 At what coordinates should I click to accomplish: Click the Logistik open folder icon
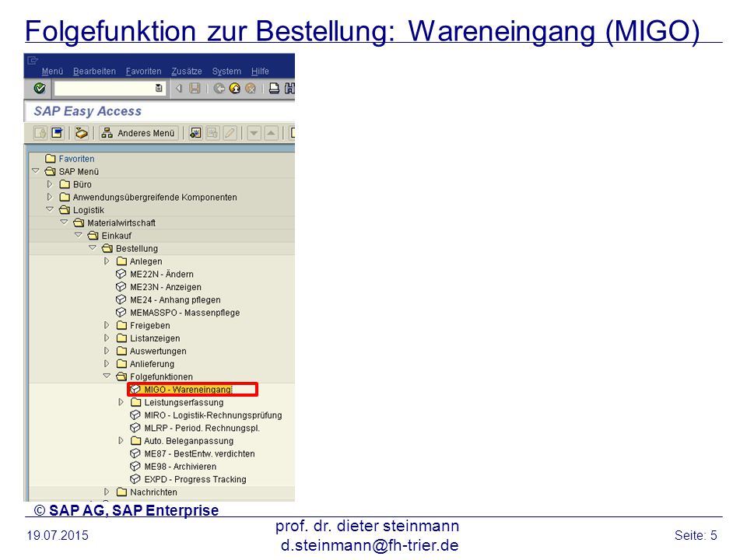pos(65,209)
